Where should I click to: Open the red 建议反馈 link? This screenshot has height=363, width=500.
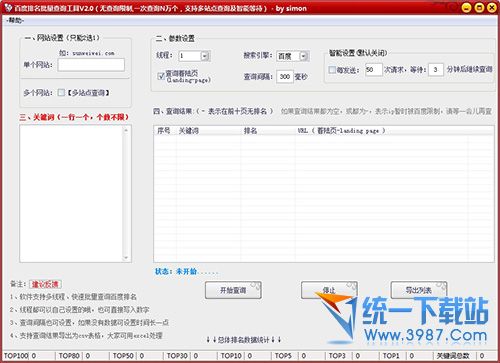click(x=45, y=284)
